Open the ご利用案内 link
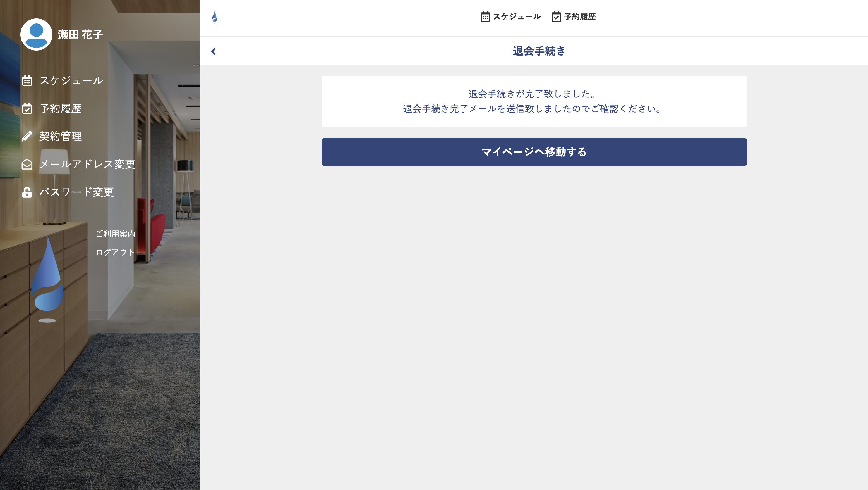Screen dimensions: 868x490 tap(116, 234)
